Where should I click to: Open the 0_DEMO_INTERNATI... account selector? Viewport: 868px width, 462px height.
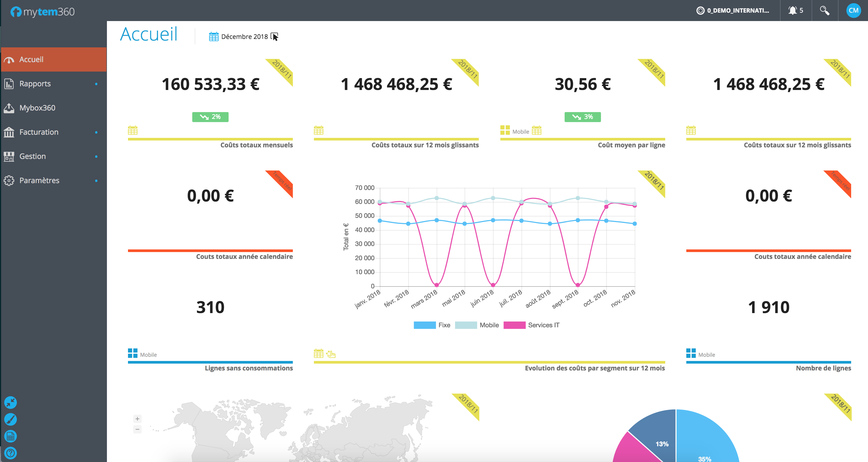point(733,11)
